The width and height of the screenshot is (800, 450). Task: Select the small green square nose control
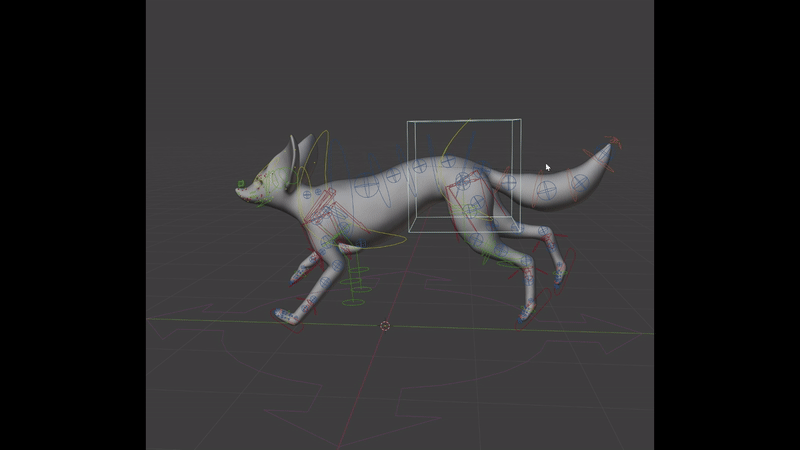[241, 184]
